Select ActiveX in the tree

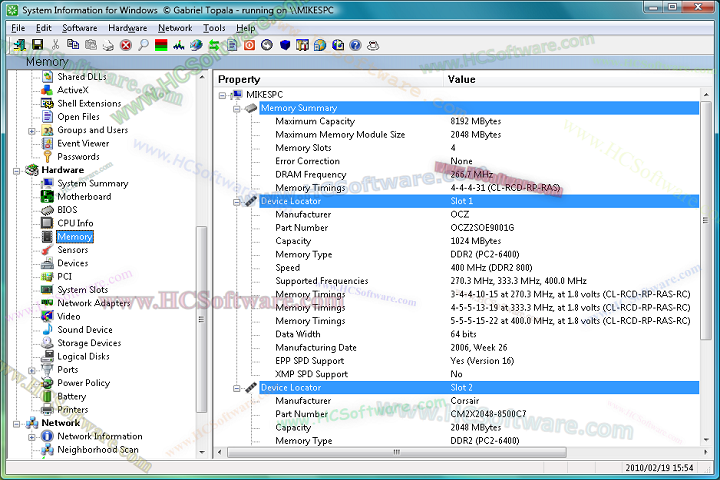click(73, 90)
